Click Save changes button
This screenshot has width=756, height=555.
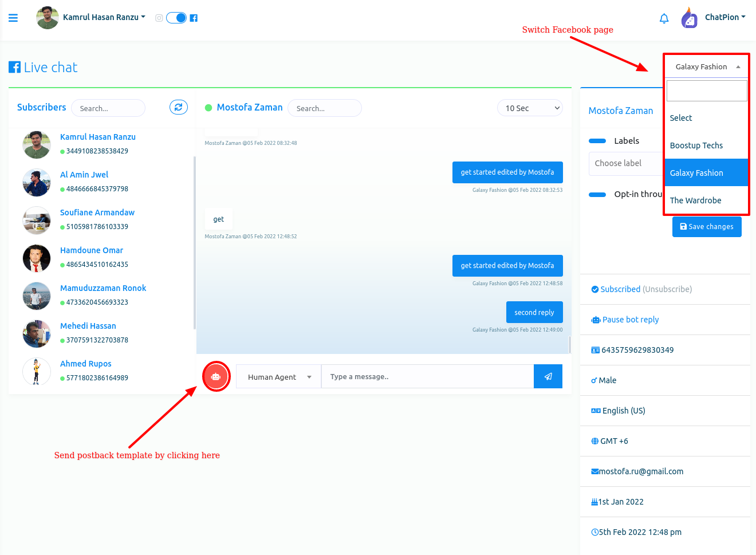point(707,226)
